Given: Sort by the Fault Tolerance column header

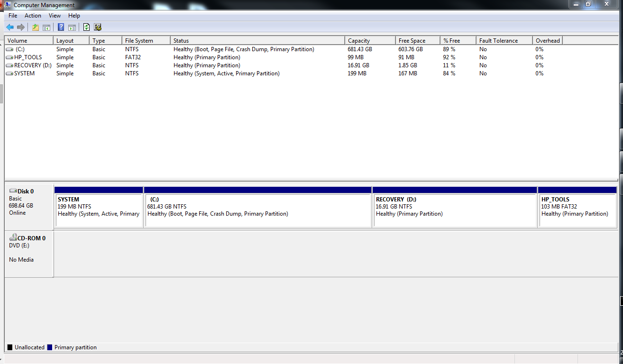Looking at the screenshot, I should [504, 41].
